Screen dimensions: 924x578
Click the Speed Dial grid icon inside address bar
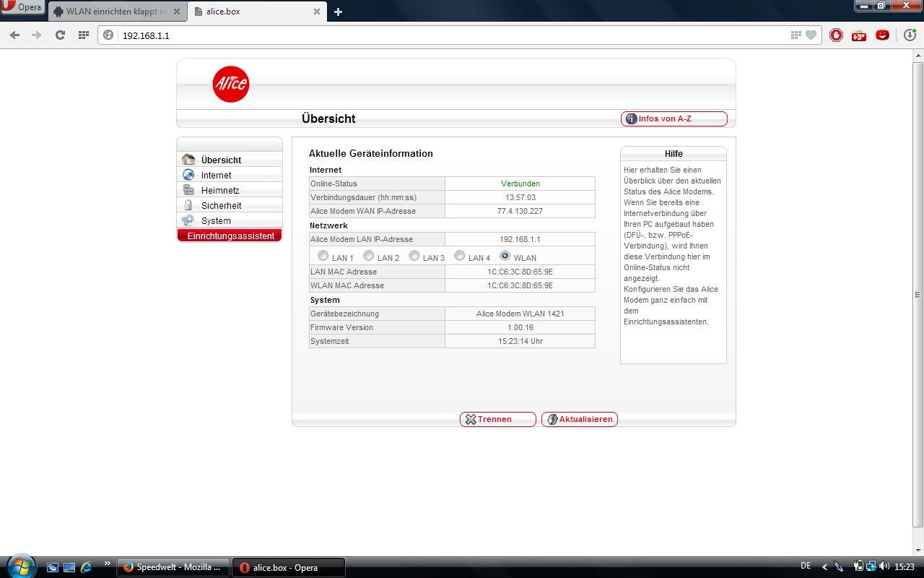tap(796, 35)
